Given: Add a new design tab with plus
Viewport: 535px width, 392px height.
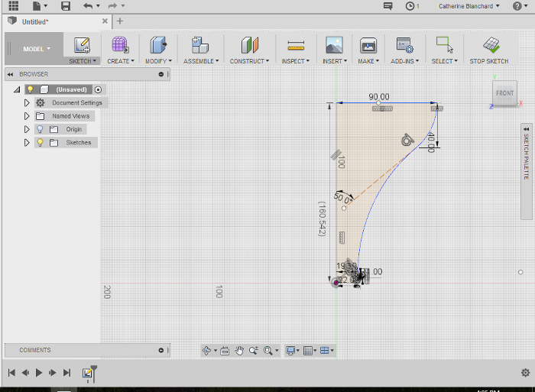Looking at the screenshot, I should 120,21.
